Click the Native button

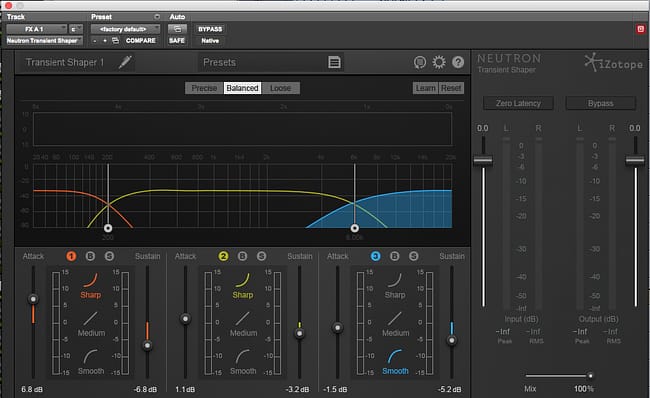coord(210,41)
